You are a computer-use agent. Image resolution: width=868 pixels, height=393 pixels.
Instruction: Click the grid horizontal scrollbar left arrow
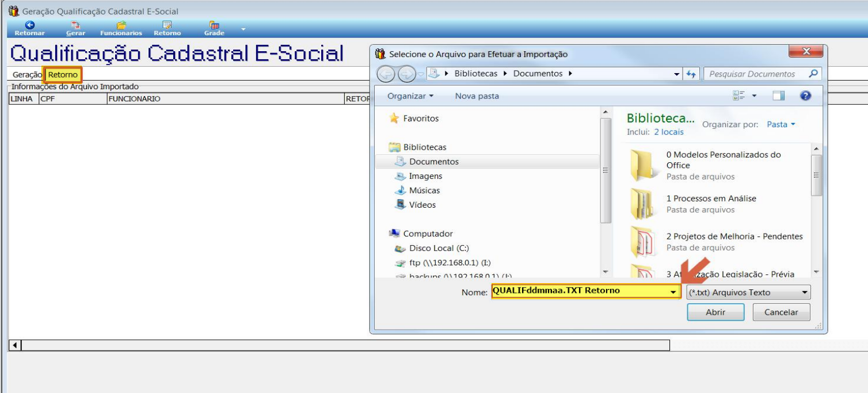[16, 345]
